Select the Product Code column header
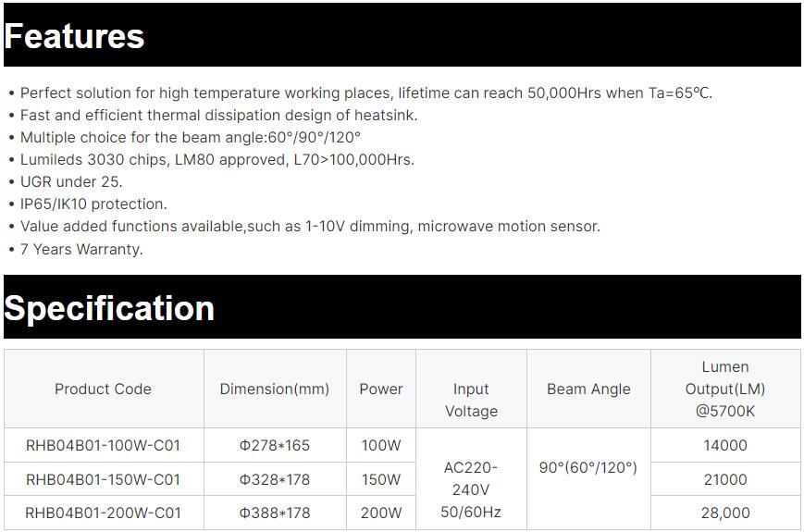 click(x=103, y=390)
